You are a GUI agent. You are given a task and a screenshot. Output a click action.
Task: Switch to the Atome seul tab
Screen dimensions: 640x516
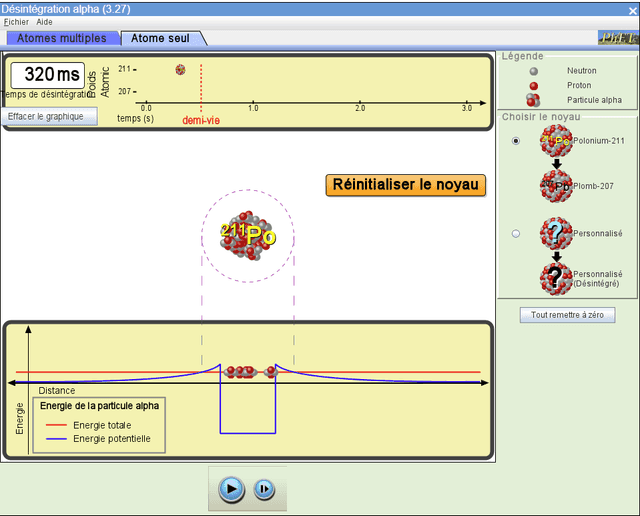(x=162, y=38)
